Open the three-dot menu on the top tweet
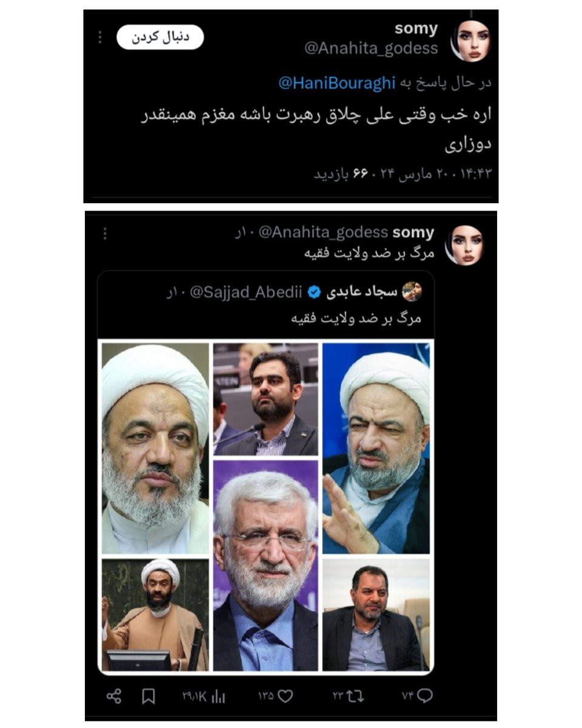This screenshot has width=582, height=728. (101, 37)
